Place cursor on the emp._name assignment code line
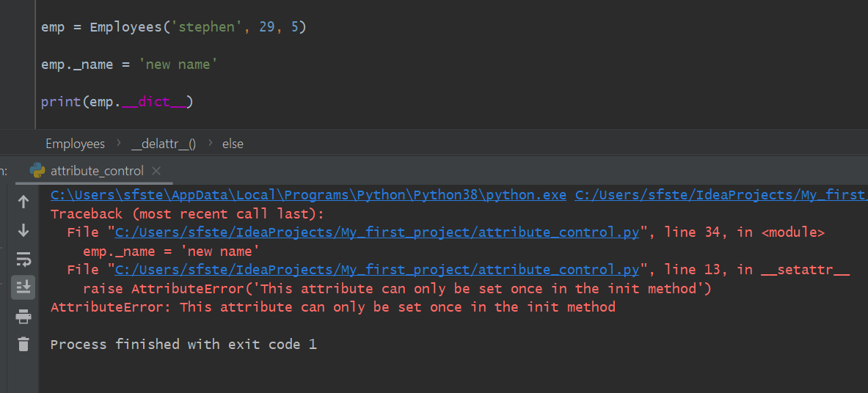 (129, 65)
